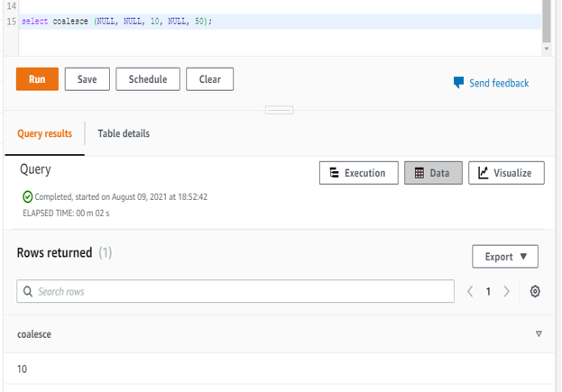Go to previous results page arrow
Screen dimensions: 562x392
pyautogui.click(x=470, y=292)
